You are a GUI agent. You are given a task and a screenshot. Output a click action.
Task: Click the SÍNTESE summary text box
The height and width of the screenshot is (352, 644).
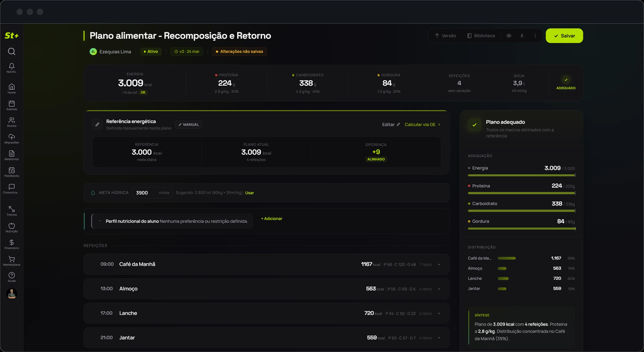point(521,327)
